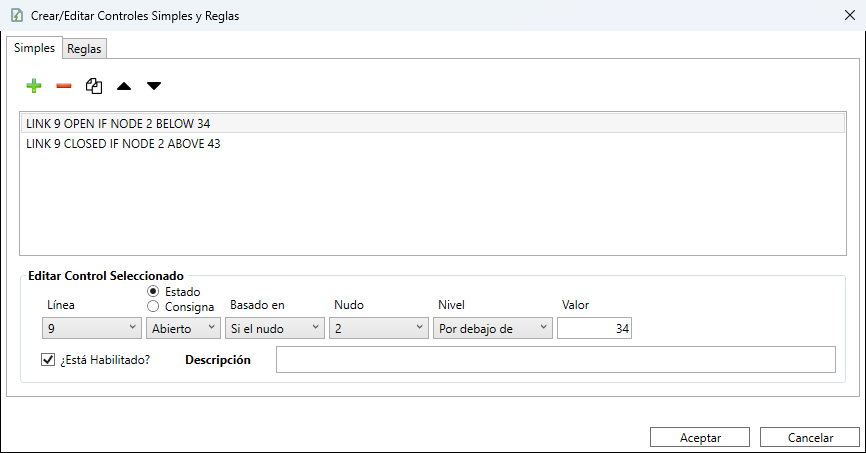The height and width of the screenshot is (453, 866).
Task: Toggle the ¿Está Habilitado? checkbox
Action: coord(48,360)
